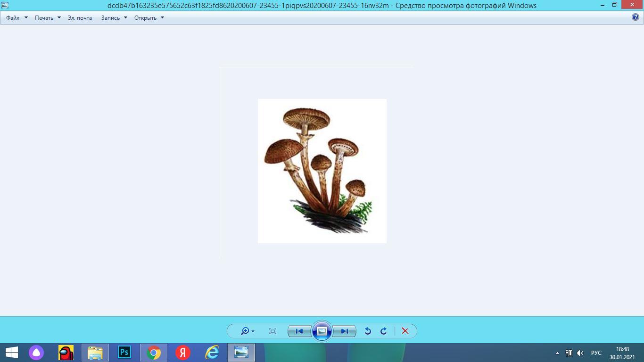The height and width of the screenshot is (362, 644).
Task: Launch Internet Explorer from the taskbar
Action: 212,353
